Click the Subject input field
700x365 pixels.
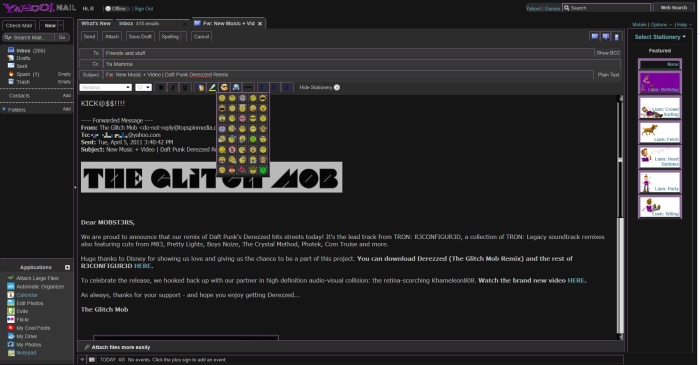(348, 75)
